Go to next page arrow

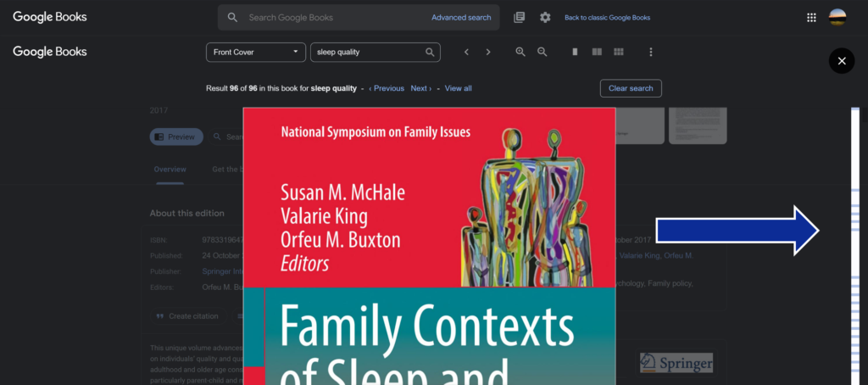(x=488, y=52)
